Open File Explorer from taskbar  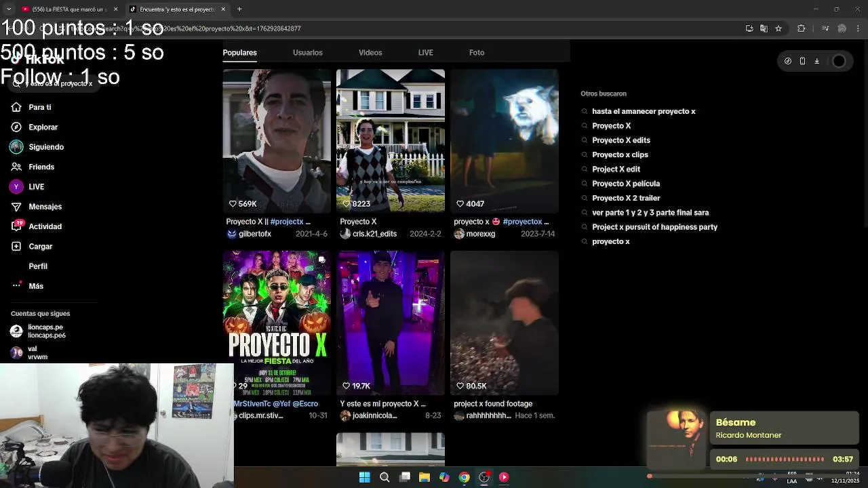[x=424, y=477]
